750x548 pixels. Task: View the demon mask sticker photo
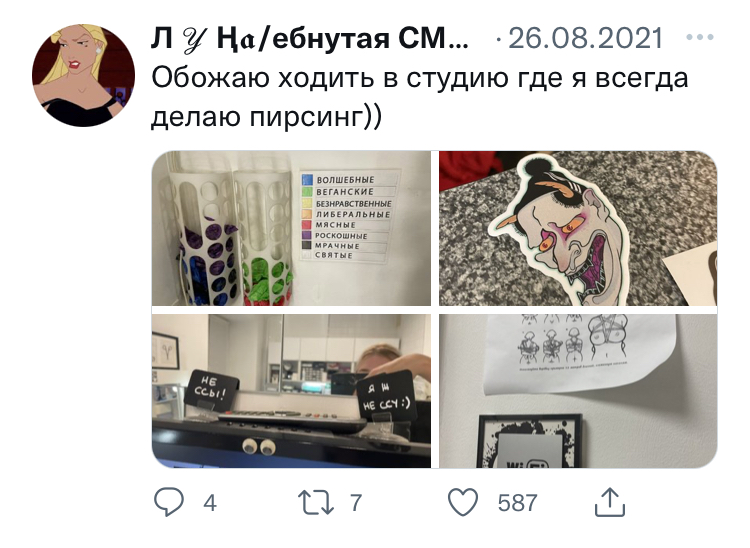(x=578, y=228)
